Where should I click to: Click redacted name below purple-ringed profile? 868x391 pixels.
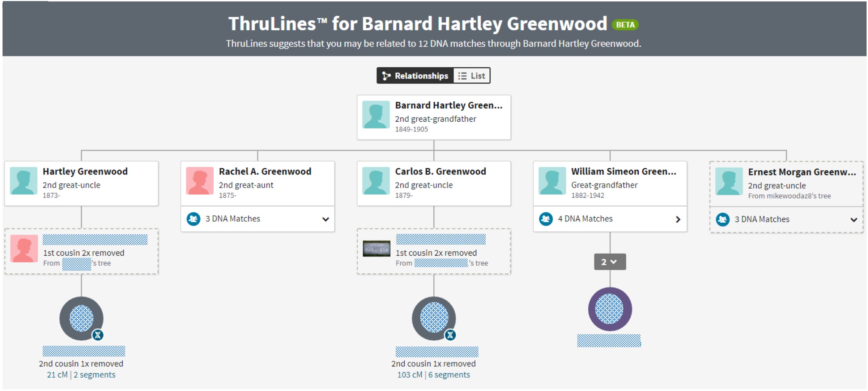609,341
